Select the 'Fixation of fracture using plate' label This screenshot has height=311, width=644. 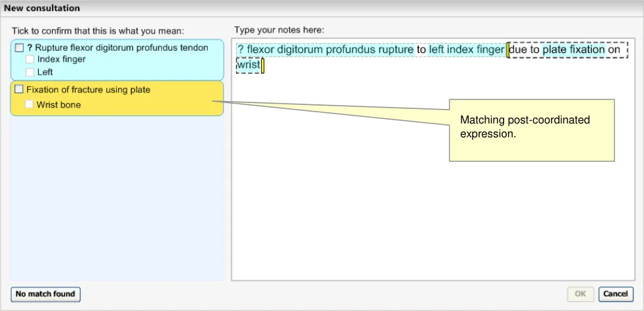pos(88,89)
